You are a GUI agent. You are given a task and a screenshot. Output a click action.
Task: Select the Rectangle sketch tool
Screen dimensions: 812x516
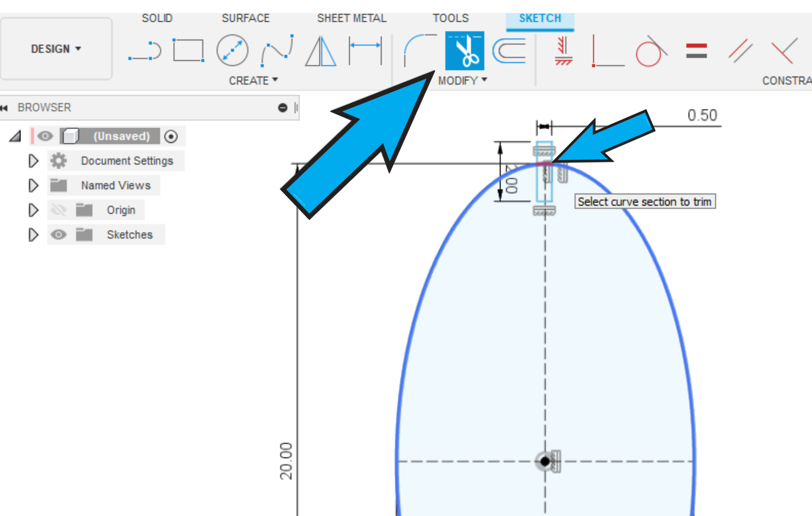[x=188, y=51]
